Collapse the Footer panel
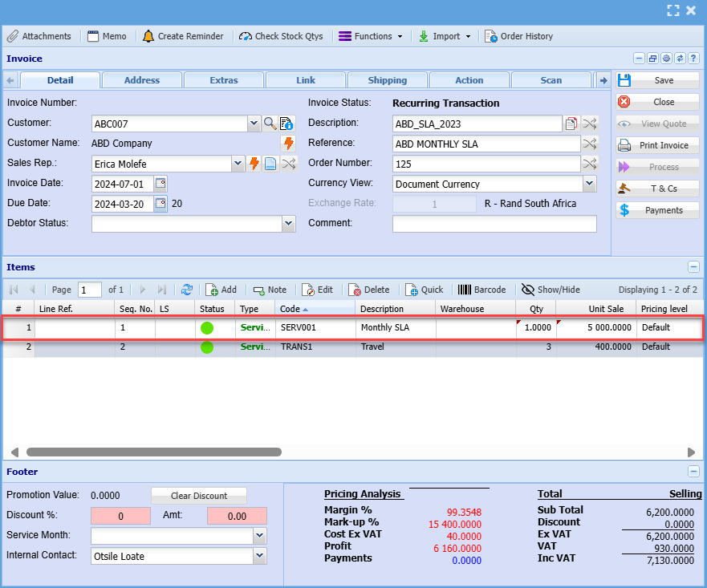The height and width of the screenshot is (588, 707). click(693, 472)
